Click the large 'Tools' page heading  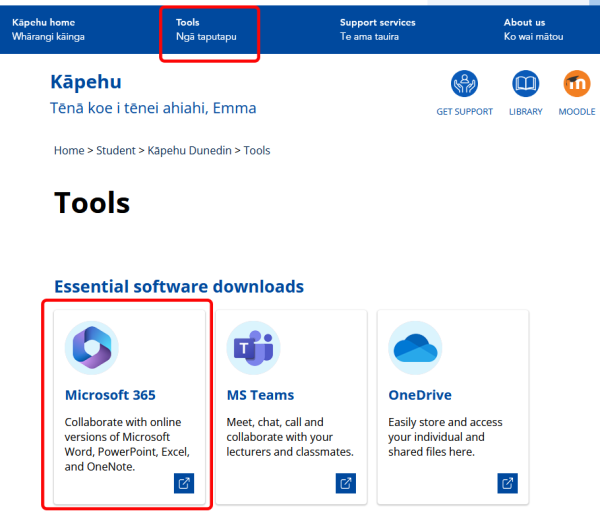(92, 202)
